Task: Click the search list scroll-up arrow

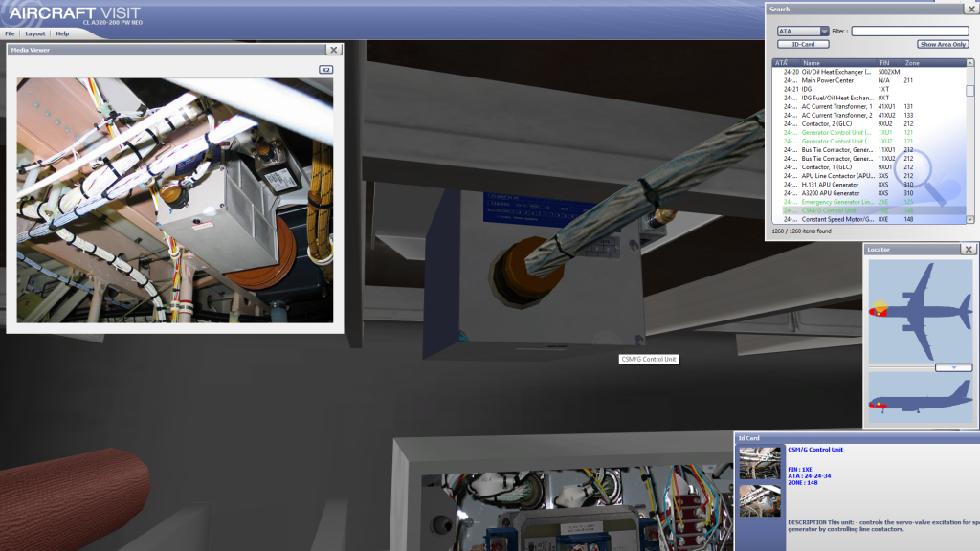Action: click(x=970, y=63)
